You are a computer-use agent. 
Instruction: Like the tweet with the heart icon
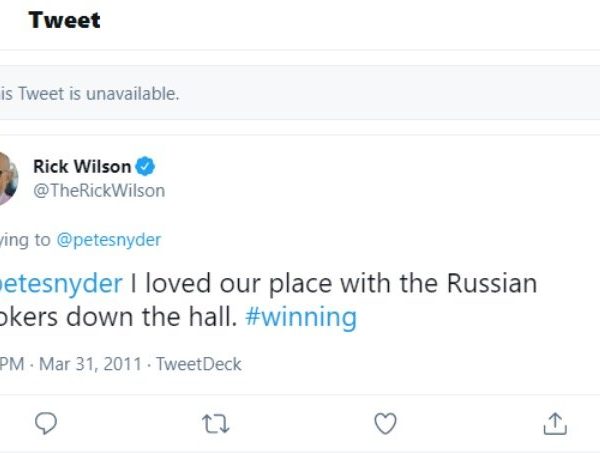(x=385, y=424)
